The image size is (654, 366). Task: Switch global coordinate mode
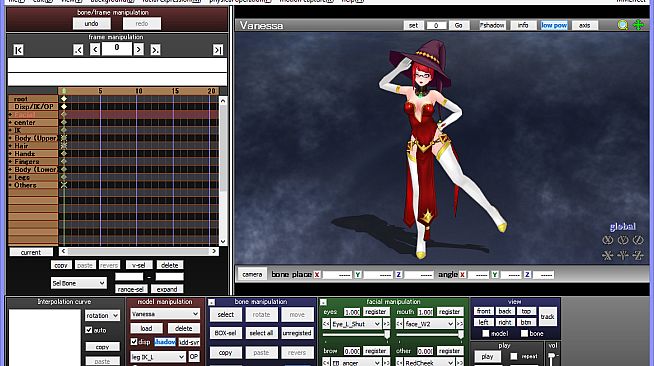pyautogui.click(x=623, y=227)
